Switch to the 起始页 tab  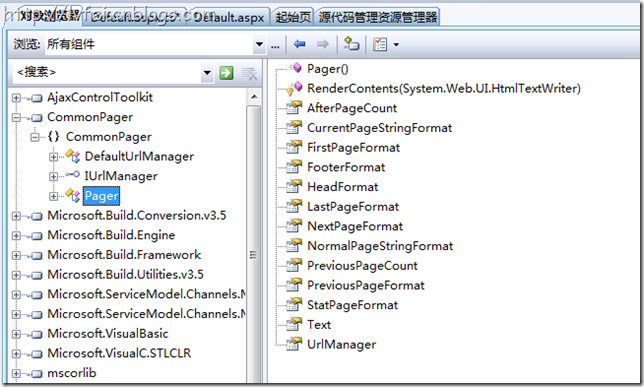click(293, 17)
